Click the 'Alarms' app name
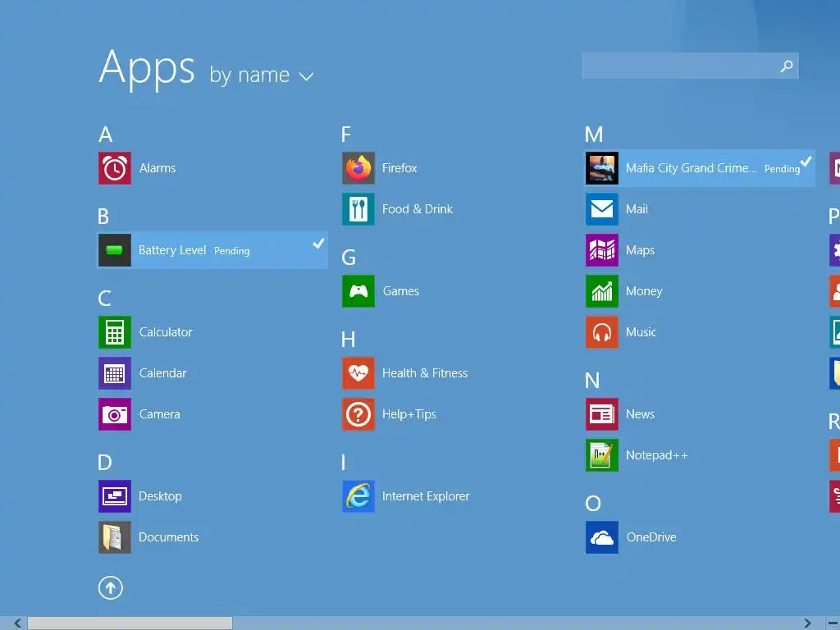This screenshot has width=840, height=630. [x=157, y=168]
